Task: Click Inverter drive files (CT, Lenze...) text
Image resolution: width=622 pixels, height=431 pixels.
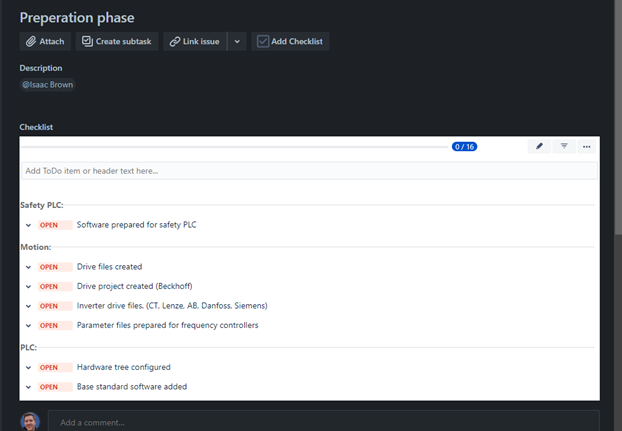Action: coord(172,306)
